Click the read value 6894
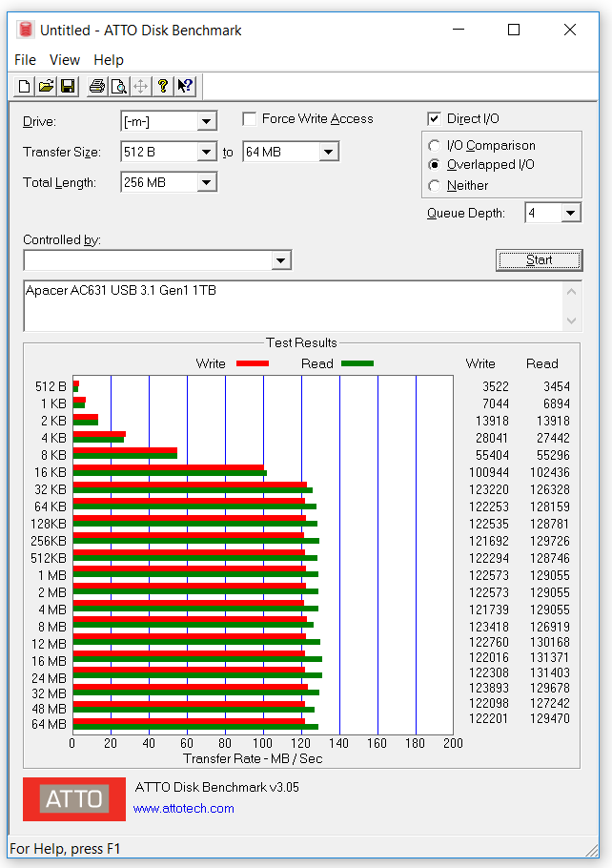This screenshot has width=612, height=868. tap(556, 403)
